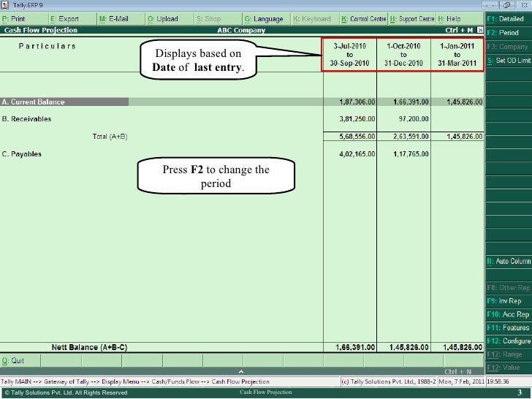Click the date Mon, 7 Feb, 2011 in status bar
Screen dimensions: 532x399
point(461,381)
